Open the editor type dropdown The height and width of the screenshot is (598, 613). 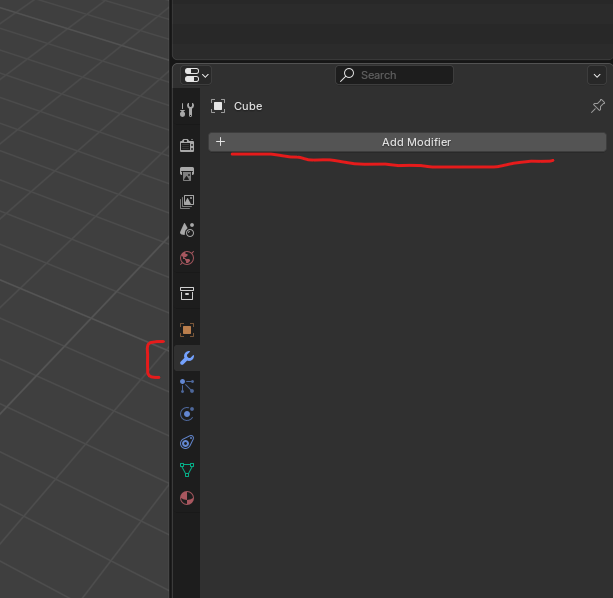pos(196,75)
